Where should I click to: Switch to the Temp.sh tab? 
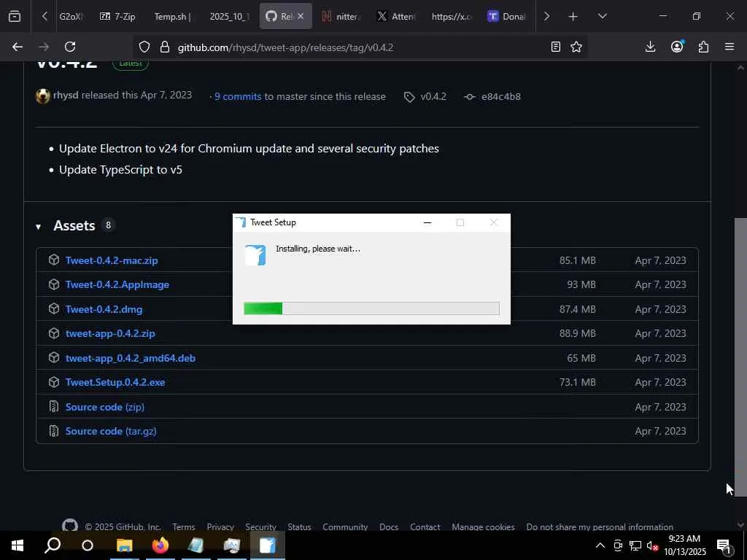coord(172,16)
